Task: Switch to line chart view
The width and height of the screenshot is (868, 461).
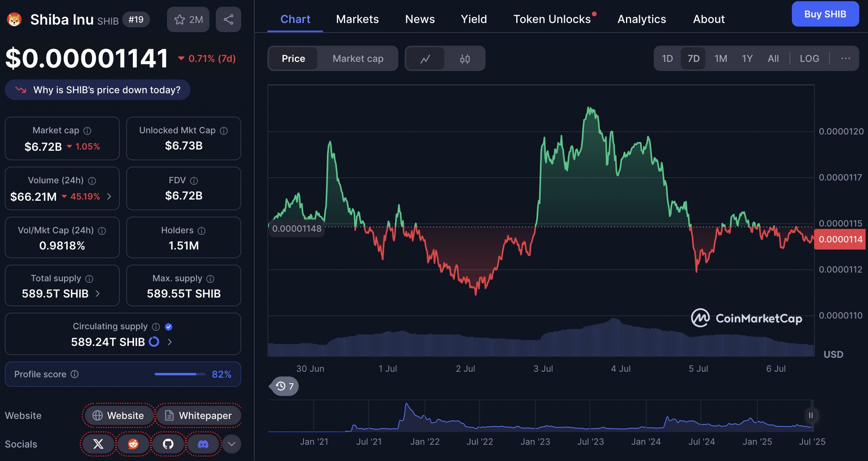Action: tap(425, 59)
